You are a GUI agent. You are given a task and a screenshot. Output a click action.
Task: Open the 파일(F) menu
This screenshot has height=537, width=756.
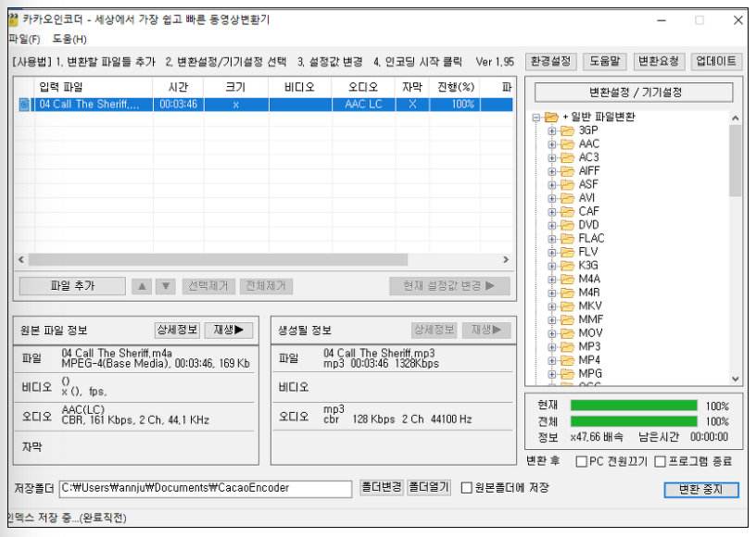coord(25,39)
